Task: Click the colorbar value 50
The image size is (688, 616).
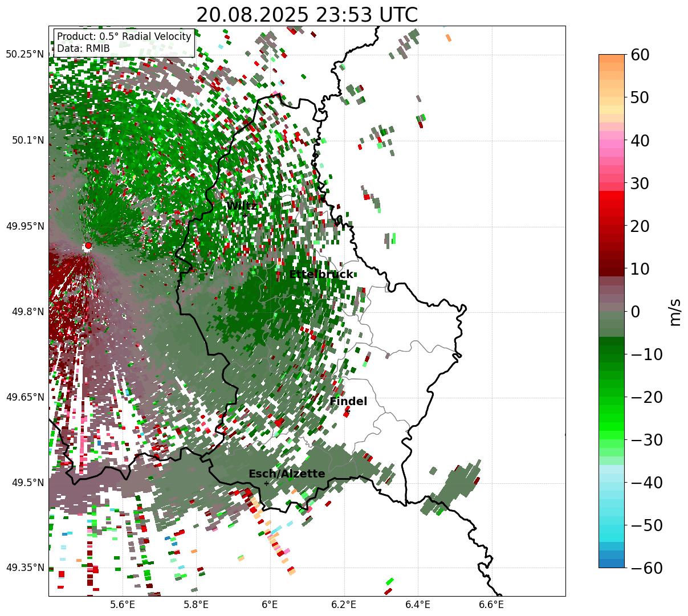Action: click(x=640, y=97)
